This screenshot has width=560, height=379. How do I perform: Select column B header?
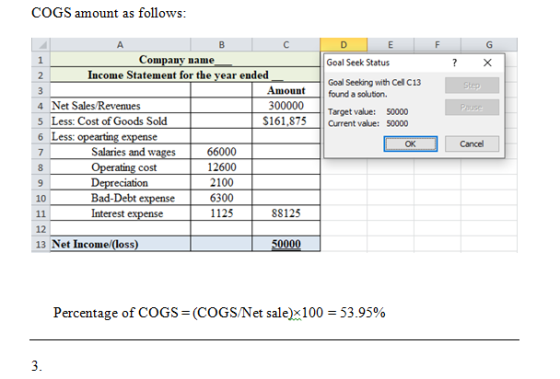coord(221,45)
